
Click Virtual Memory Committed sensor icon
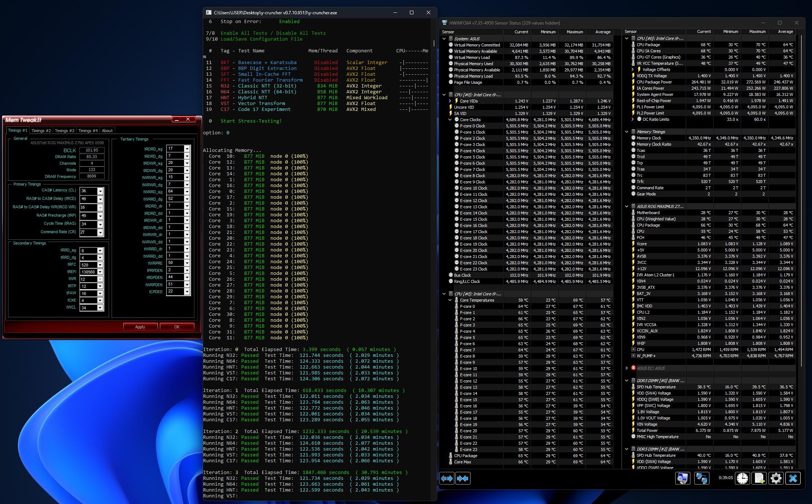[451, 45]
